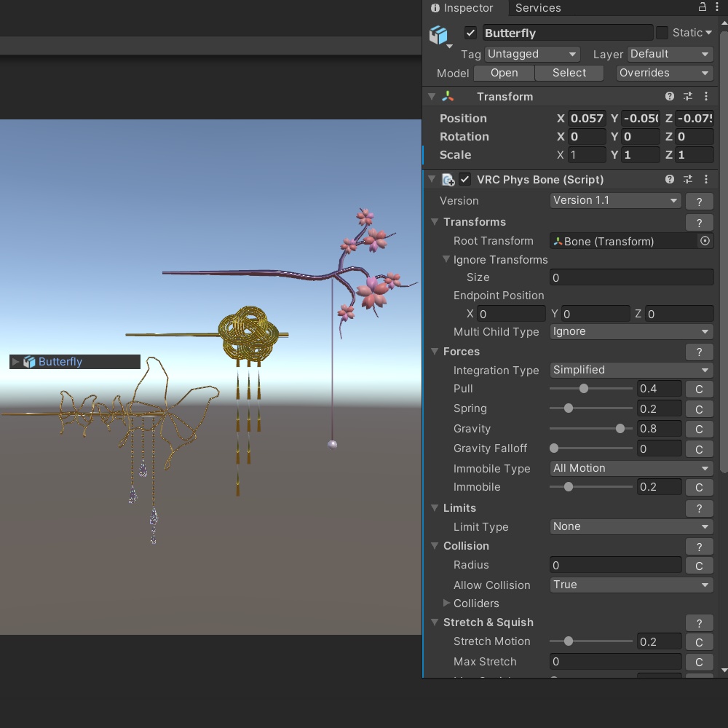Image resolution: width=728 pixels, height=728 pixels.
Task: Switch to the Inspector tab
Action: 462,8
